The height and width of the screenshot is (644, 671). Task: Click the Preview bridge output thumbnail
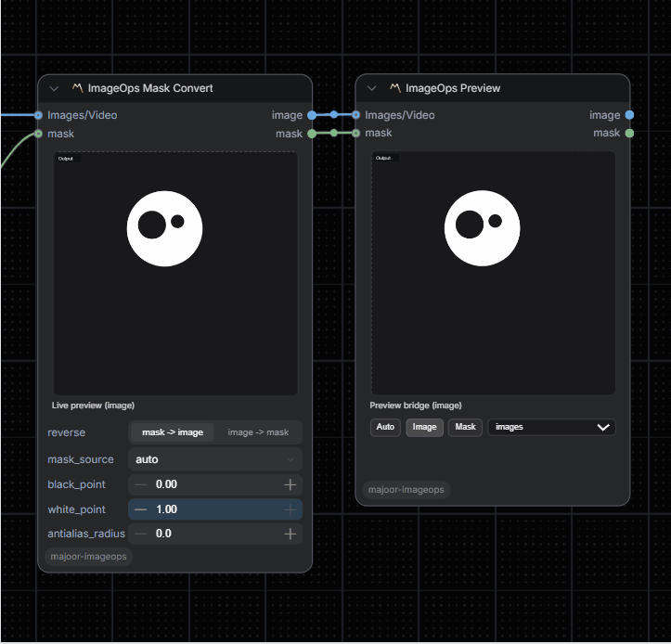point(494,273)
